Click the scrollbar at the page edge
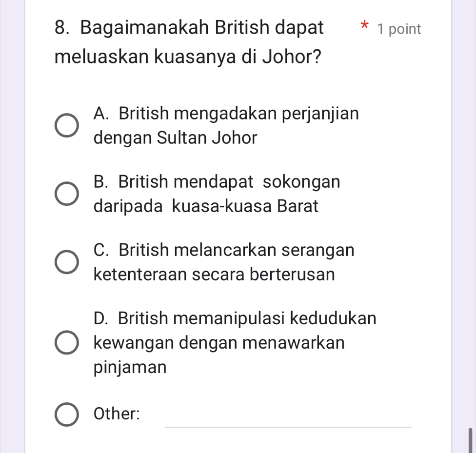The height and width of the screenshot is (453, 476). (x=470, y=439)
